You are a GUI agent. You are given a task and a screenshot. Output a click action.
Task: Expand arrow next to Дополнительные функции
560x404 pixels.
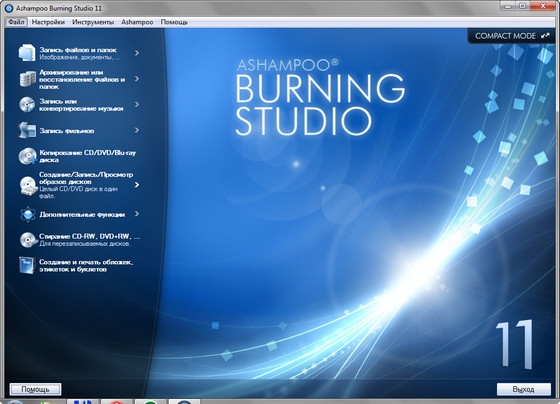click(x=137, y=214)
